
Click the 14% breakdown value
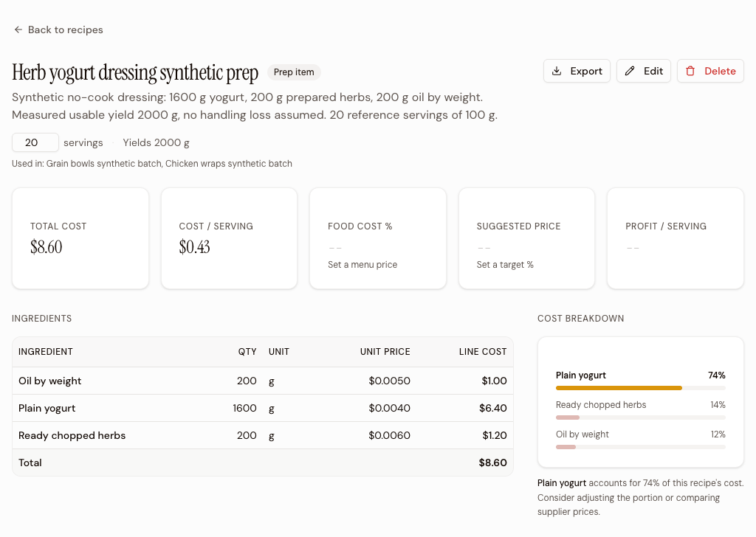click(718, 405)
